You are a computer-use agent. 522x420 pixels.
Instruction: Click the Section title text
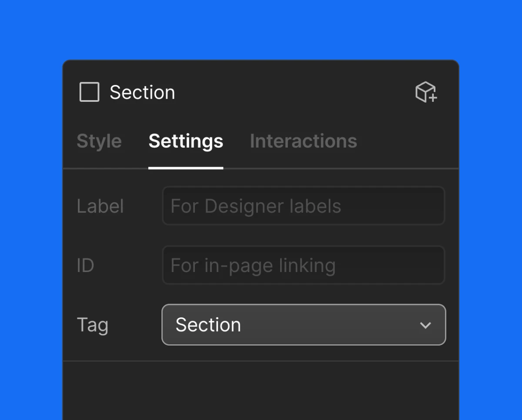(142, 92)
